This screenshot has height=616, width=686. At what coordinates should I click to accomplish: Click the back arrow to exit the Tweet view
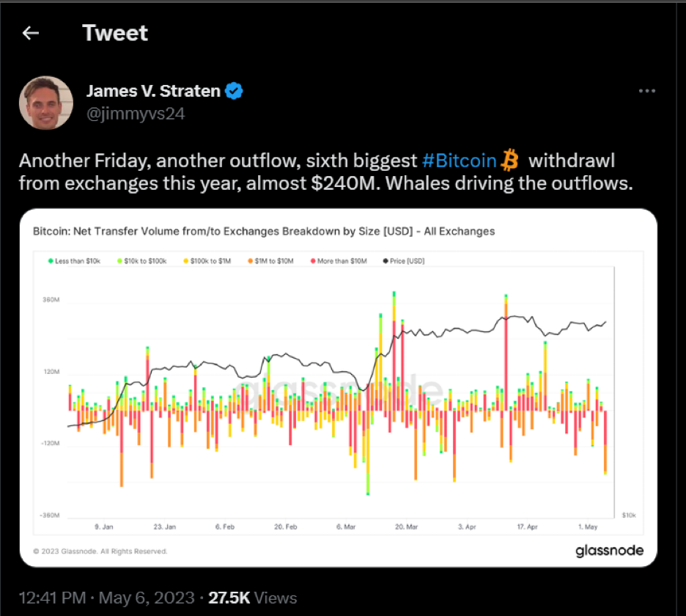[x=31, y=32]
